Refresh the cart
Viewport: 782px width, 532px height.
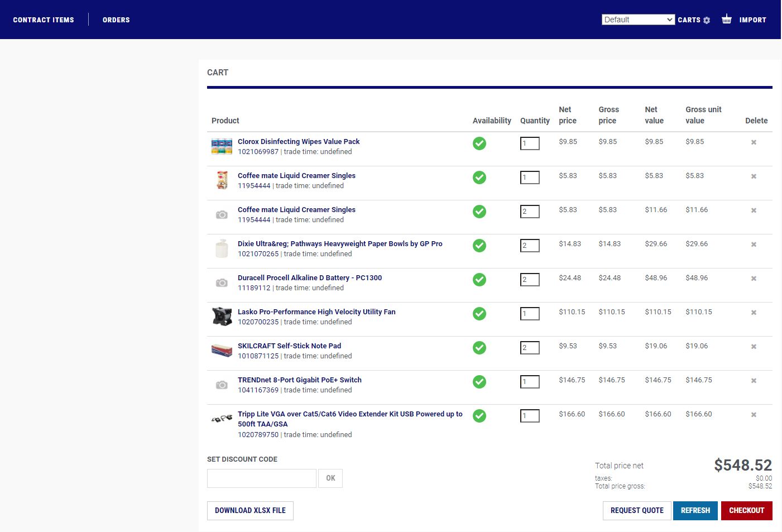pyautogui.click(x=695, y=511)
